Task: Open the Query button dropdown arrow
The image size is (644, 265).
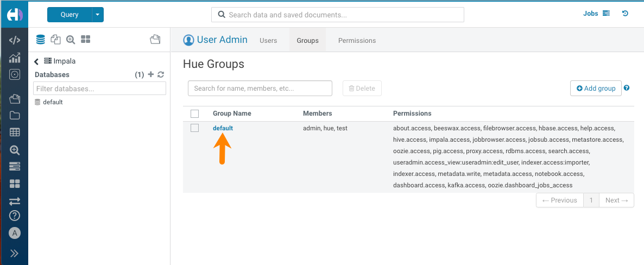Action: pyautogui.click(x=98, y=15)
